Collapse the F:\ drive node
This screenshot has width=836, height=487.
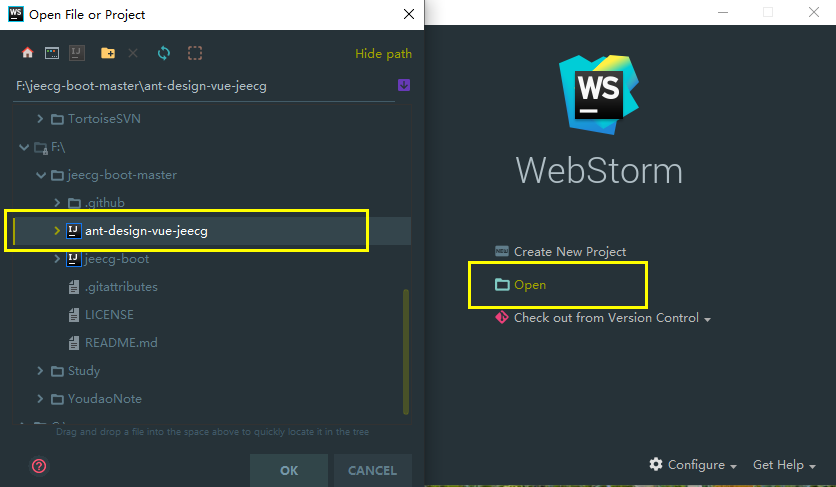click(x=23, y=147)
